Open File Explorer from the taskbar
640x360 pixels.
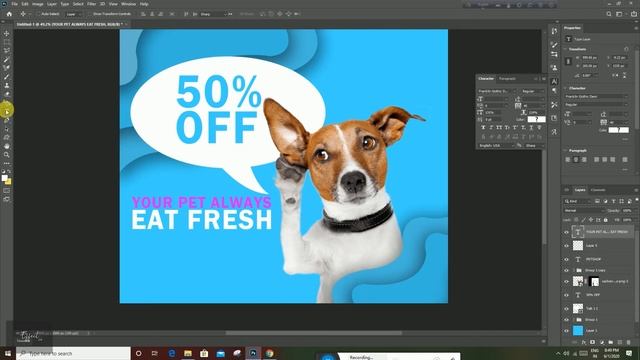(x=188, y=353)
